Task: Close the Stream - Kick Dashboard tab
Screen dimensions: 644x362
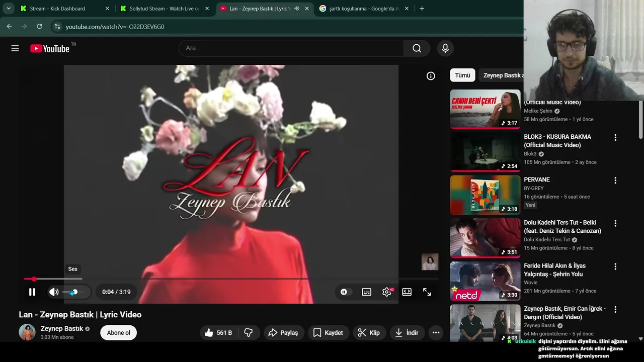Action: tap(107, 9)
